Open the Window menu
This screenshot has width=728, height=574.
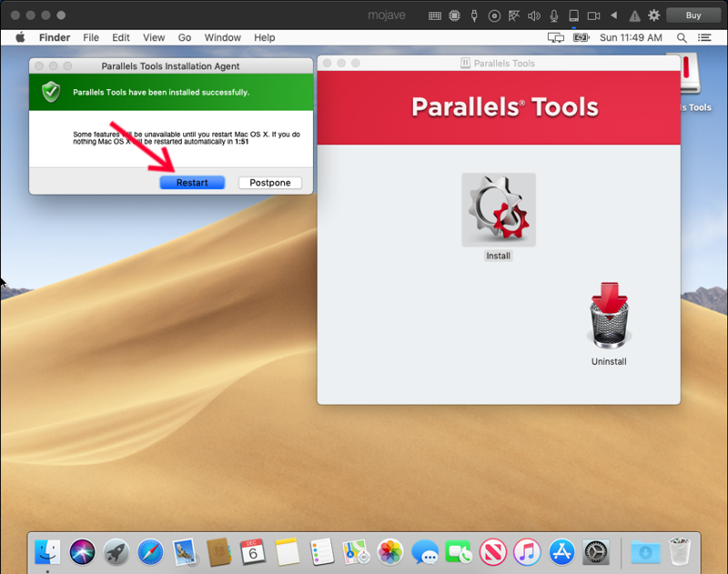coord(223,37)
